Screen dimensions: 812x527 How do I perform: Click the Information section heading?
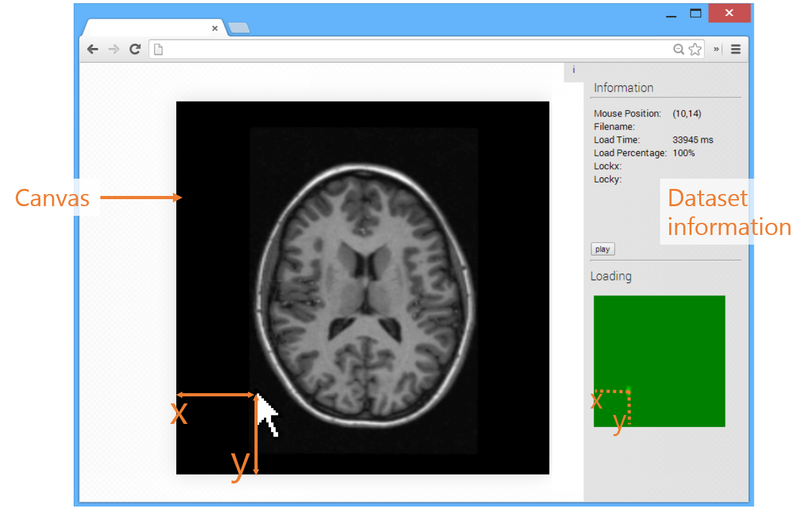pos(623,88)
